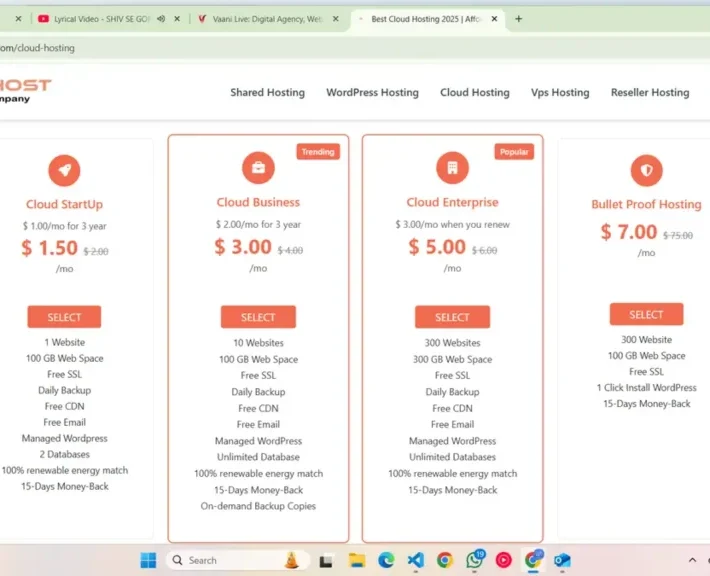Click '1 Click Install WordPress' text
Screen dimensions: 710x576
pos(646,388)
